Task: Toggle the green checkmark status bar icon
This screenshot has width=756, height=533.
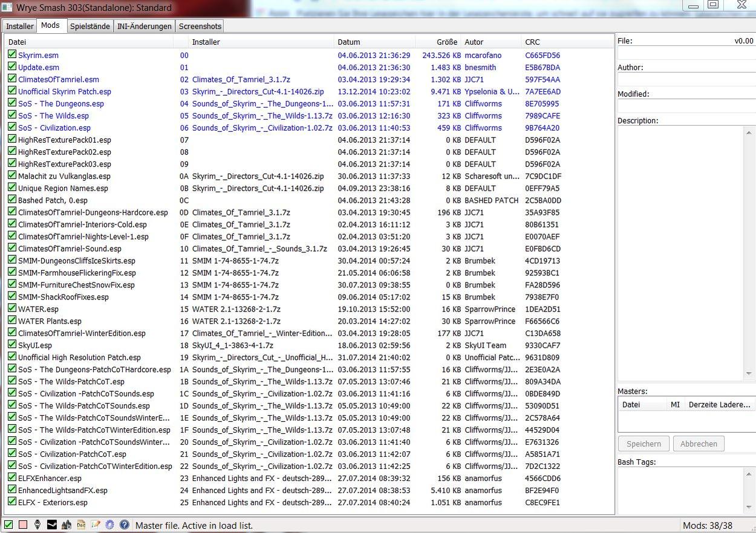Action: (8, 525)
